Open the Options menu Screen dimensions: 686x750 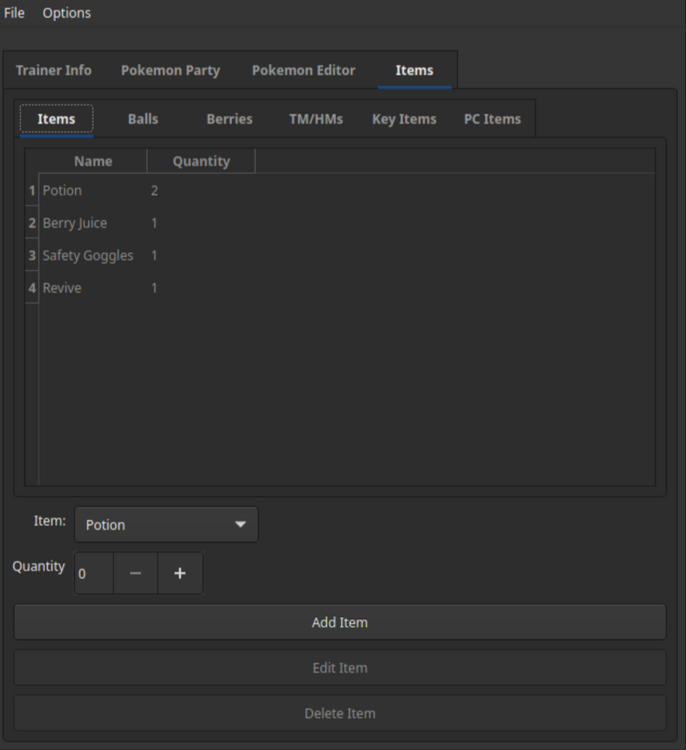tap(66, 13)
